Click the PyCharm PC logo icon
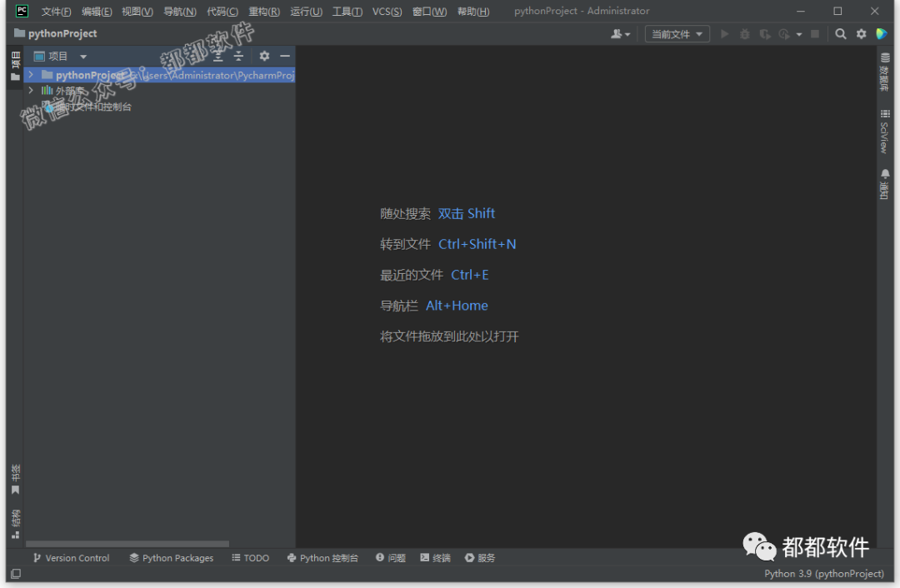 [x=22, y=11]
